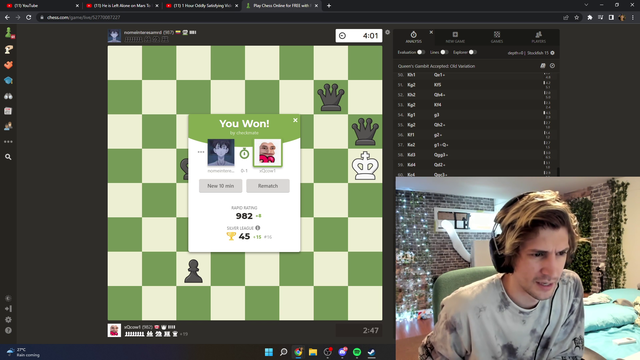Open sidebar Settings gear
This screenshot has width=640, height=360.
(8, 320)
